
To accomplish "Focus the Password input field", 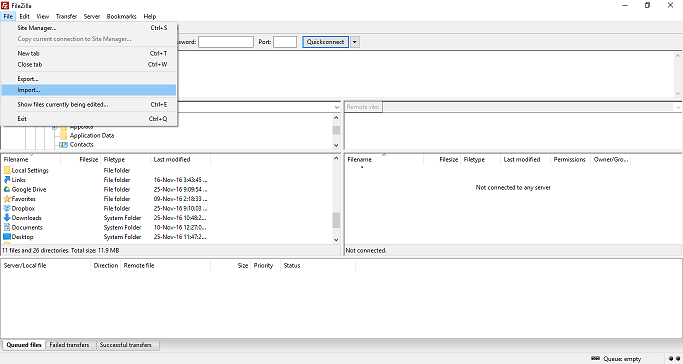I will [226, 42].
